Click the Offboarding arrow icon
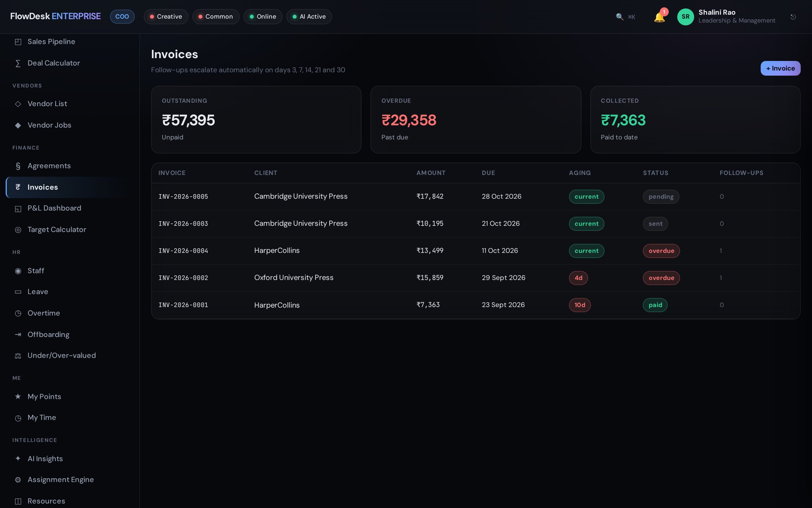The height and width of the screenshot is (508, 812). (18, 335)
